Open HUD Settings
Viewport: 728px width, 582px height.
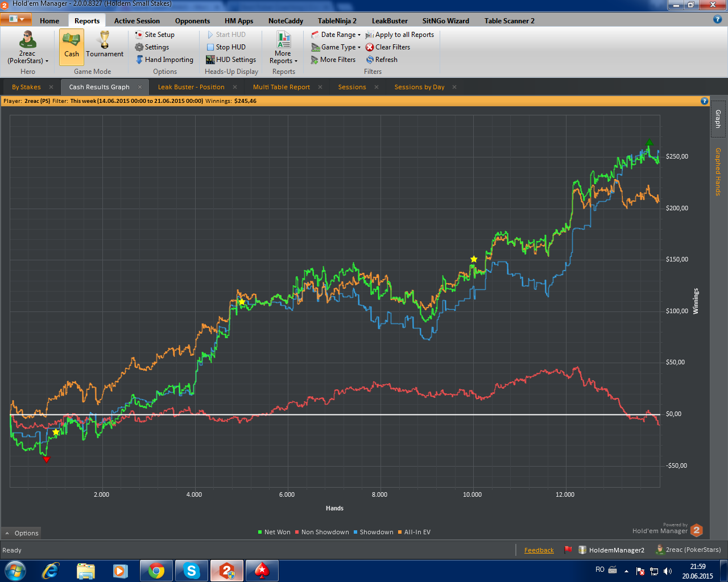click(231, 60)
